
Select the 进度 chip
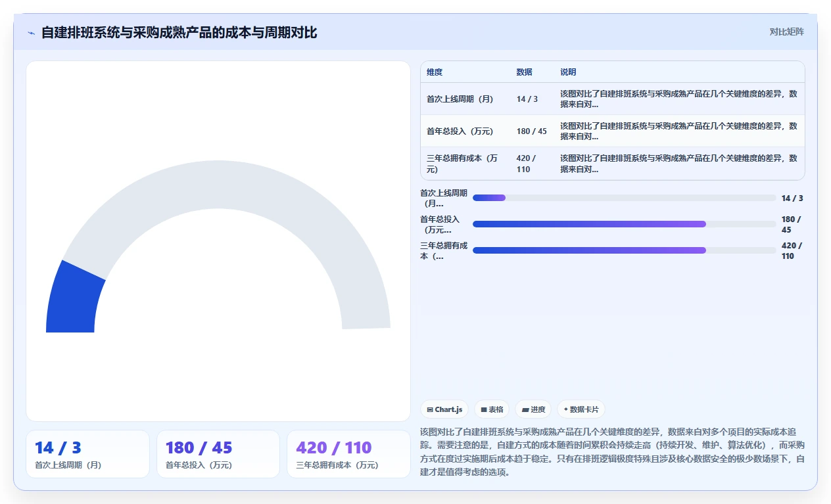533,409
